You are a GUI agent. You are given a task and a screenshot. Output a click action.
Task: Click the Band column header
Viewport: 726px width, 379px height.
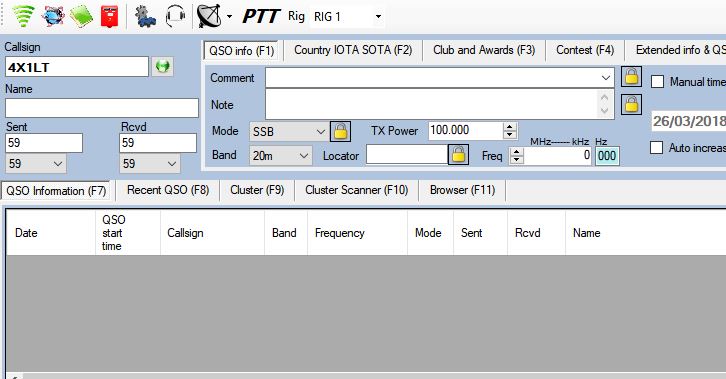[286, 233]
